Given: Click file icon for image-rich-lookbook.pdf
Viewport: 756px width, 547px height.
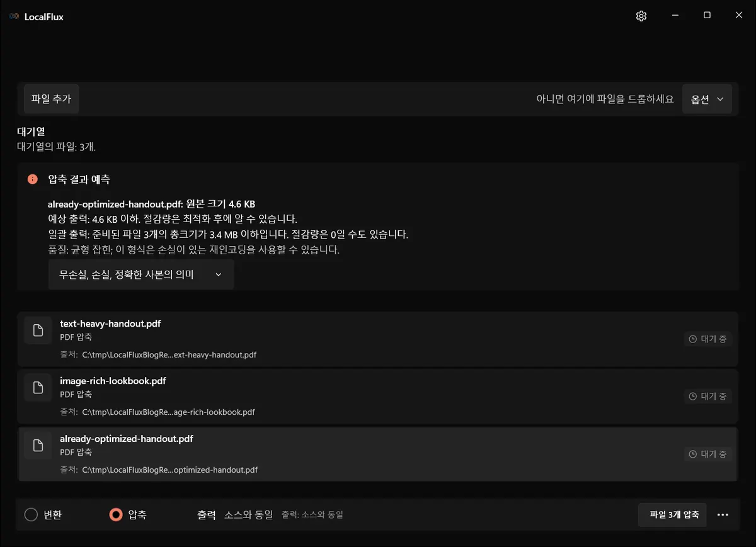Looking at the screenshot, I should 38,388.
